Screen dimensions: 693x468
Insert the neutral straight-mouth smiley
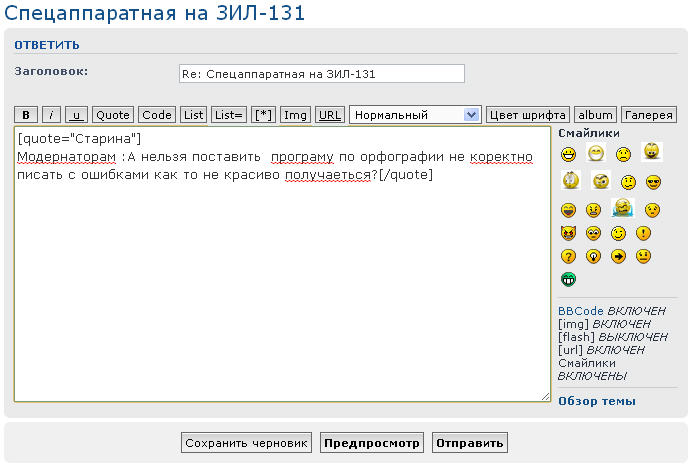coord(644,256)
